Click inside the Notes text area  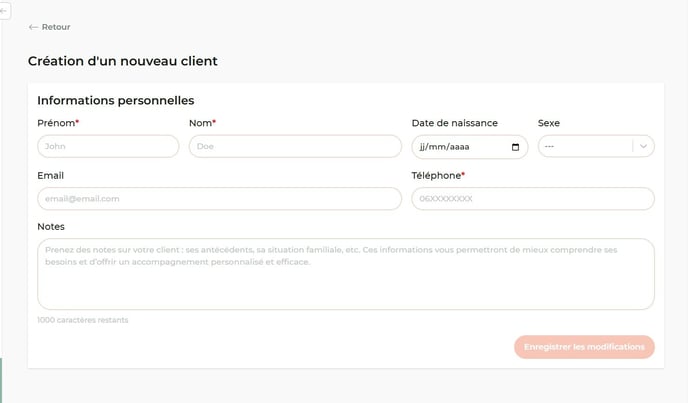click(x=345, y=273)
